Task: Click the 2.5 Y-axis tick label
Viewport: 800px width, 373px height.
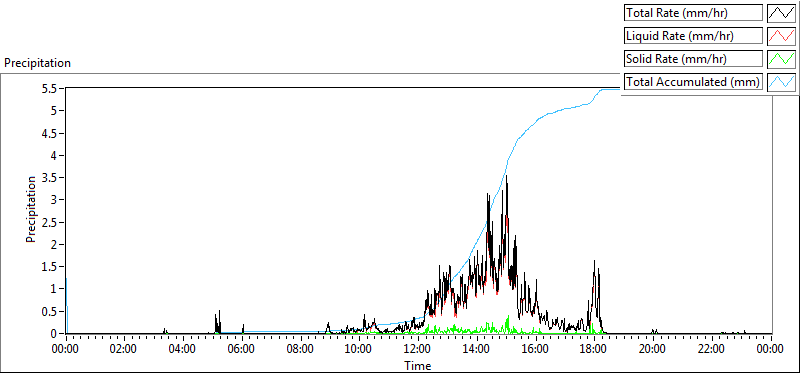Action: coord(54,222)
